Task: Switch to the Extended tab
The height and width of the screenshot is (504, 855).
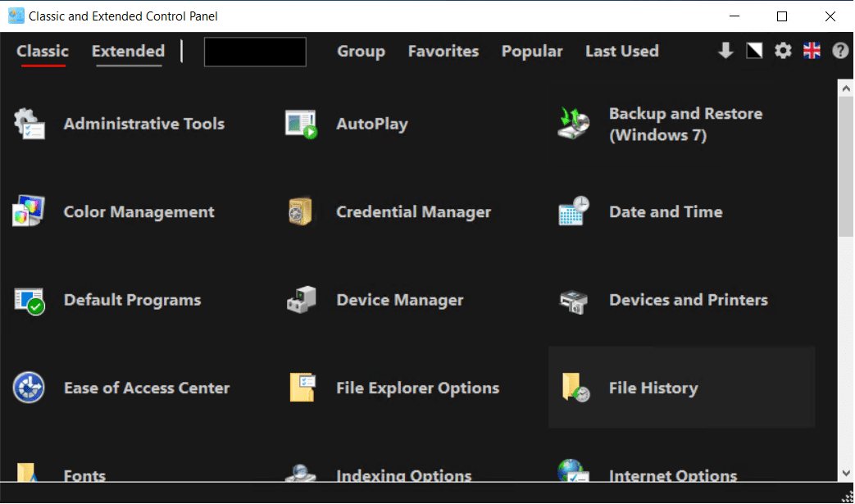Action: [128, 51]
